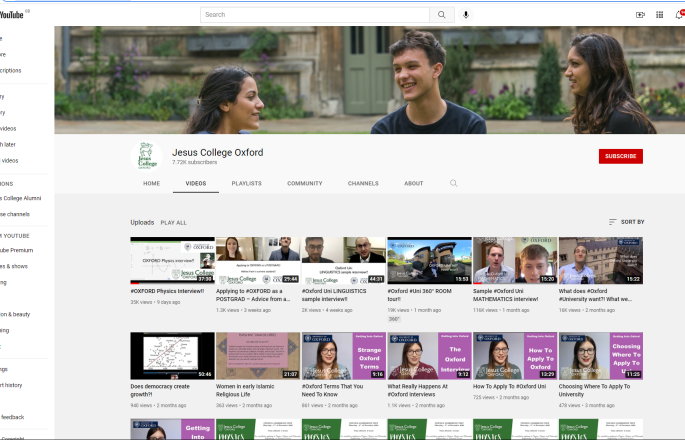
Task: Open the About tab
Action: tap(413, 184)
